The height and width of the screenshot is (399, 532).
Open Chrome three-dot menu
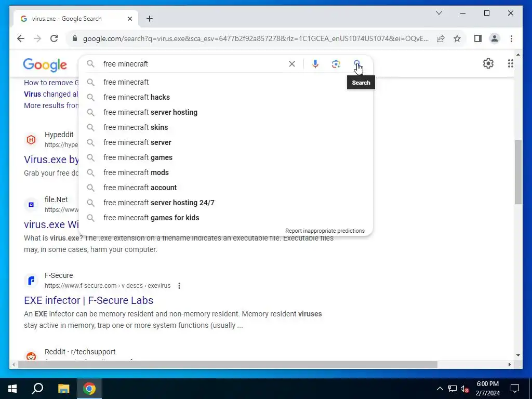[511, 38]
